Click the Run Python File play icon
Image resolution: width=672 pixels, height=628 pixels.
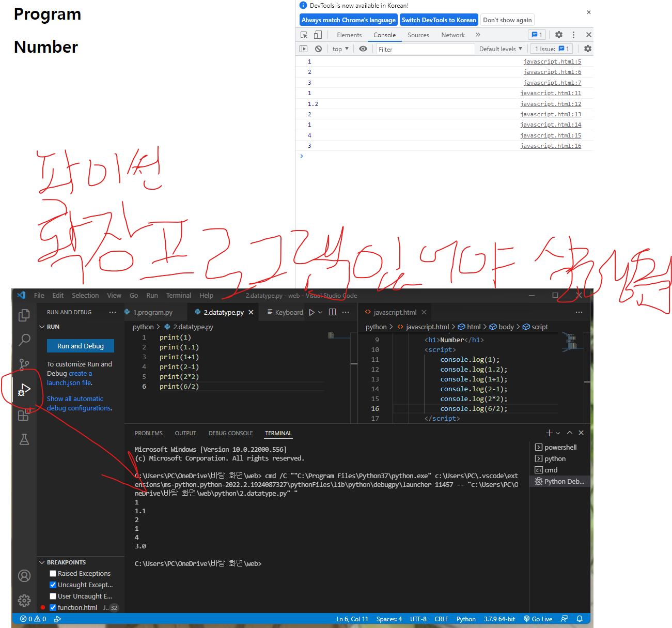pyautogui.click(x=311, y=312)
